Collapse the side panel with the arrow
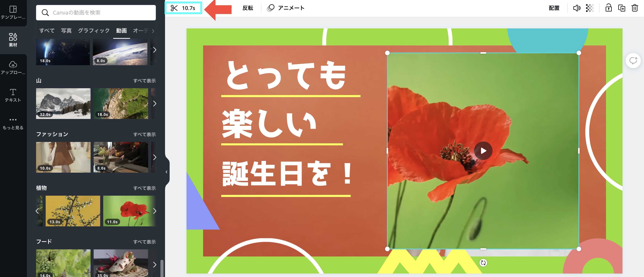 (167, 172)
